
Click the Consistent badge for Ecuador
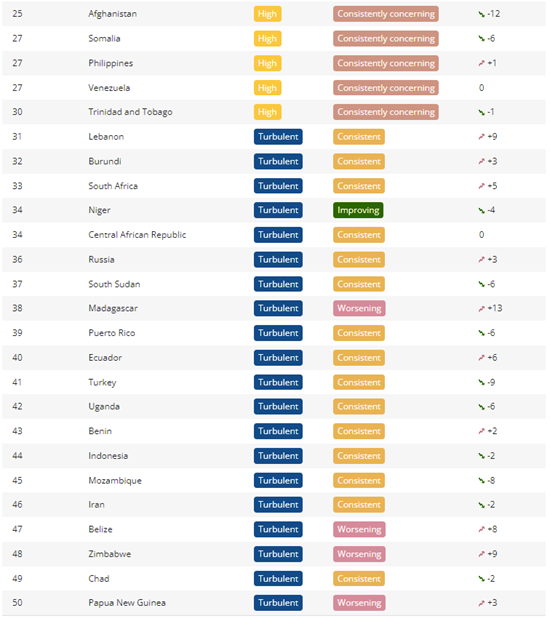358,358
